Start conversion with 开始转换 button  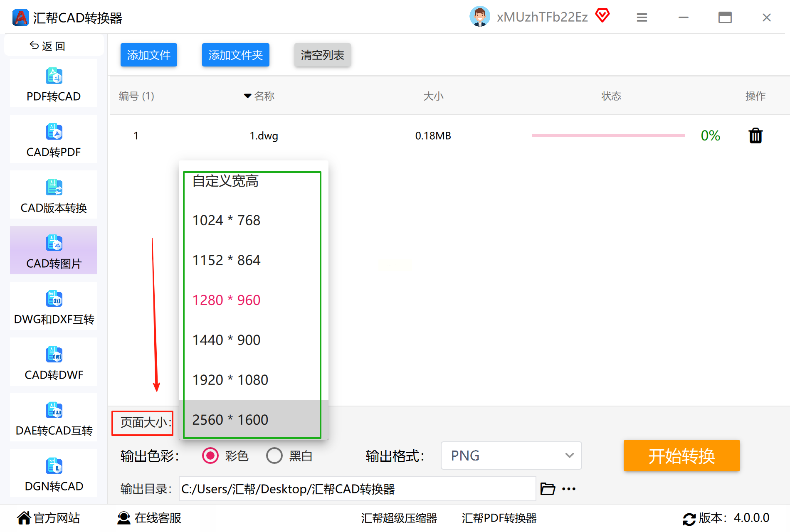(682, 456)
